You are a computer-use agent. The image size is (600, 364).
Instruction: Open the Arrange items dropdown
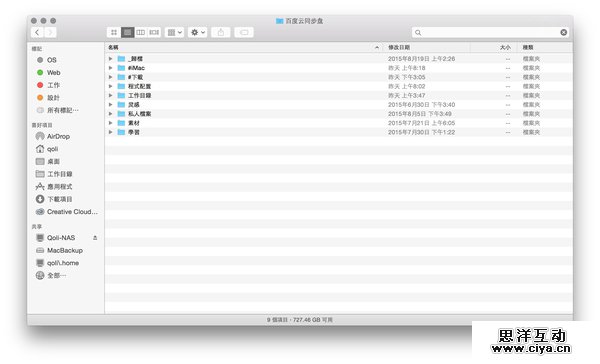(x=174, y=33)
